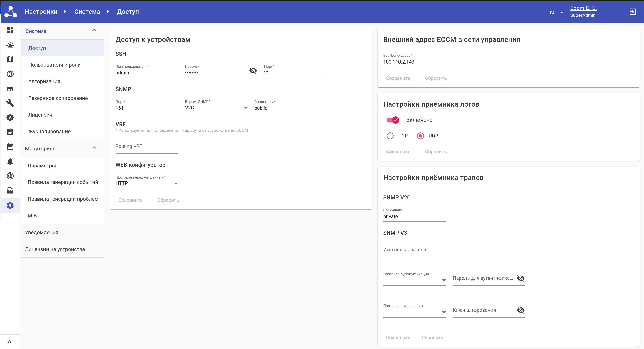This screenshot has height=349, width=644.
Task: Click the Eccm E. E. user link
Action: click(x=583, y=8)
